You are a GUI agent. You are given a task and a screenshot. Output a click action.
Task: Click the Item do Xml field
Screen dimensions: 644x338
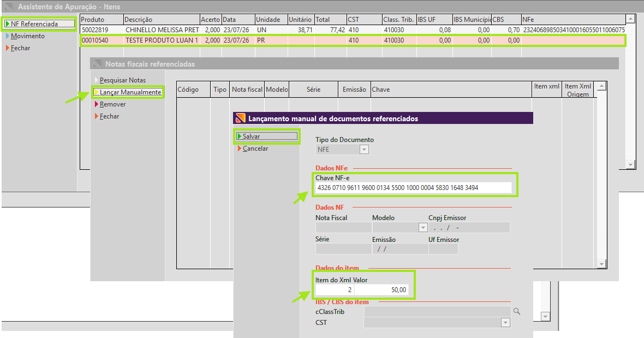[x=335, y=290]
